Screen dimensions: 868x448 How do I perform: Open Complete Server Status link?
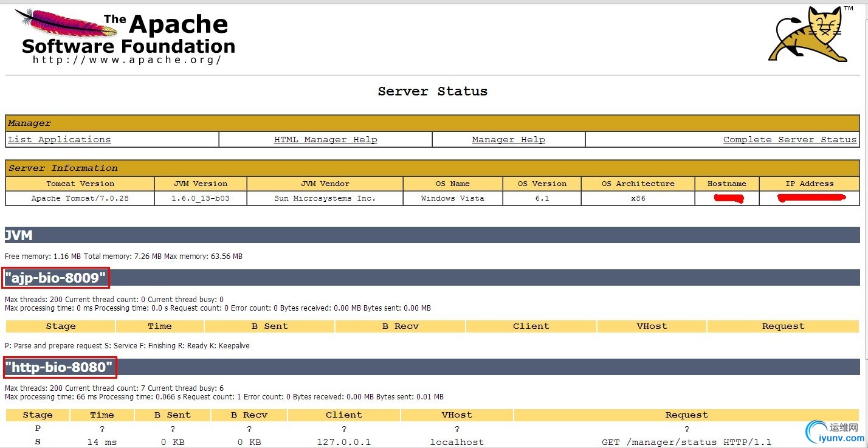tap(790, 139)
